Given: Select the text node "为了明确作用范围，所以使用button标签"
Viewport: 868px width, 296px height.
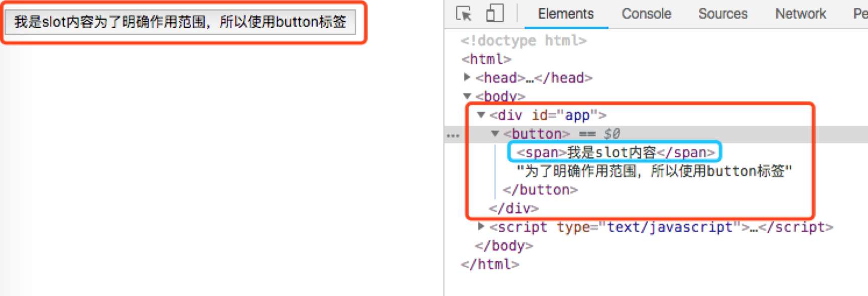Looking at the screenshot, I should click(654, 171).
